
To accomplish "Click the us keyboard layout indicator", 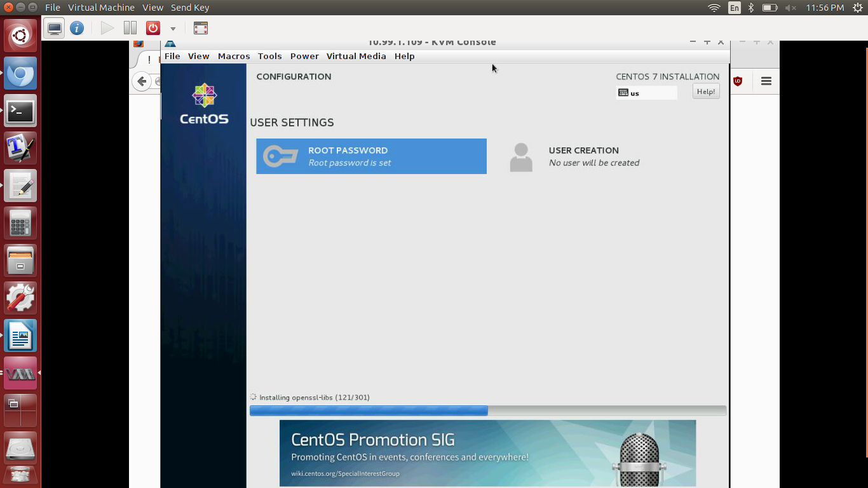I will coord(646,93).
